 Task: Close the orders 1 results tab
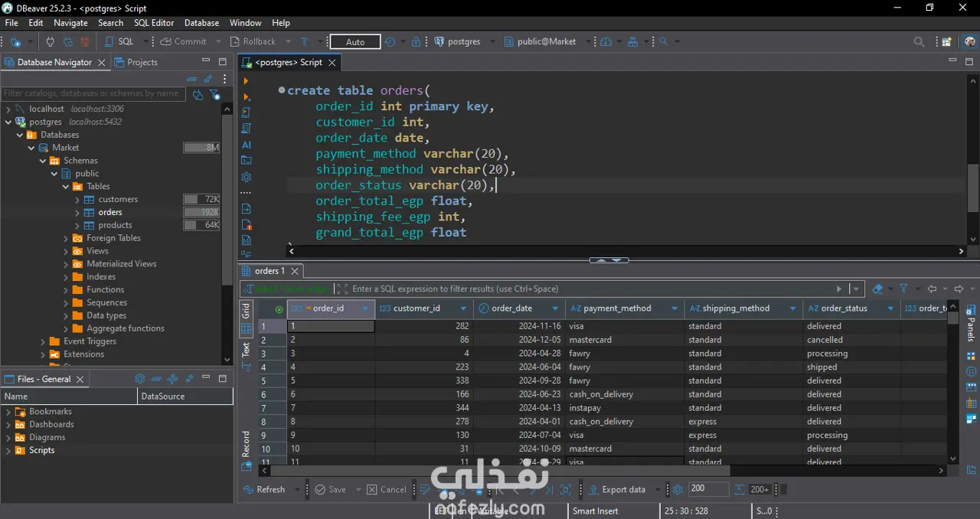295,271
